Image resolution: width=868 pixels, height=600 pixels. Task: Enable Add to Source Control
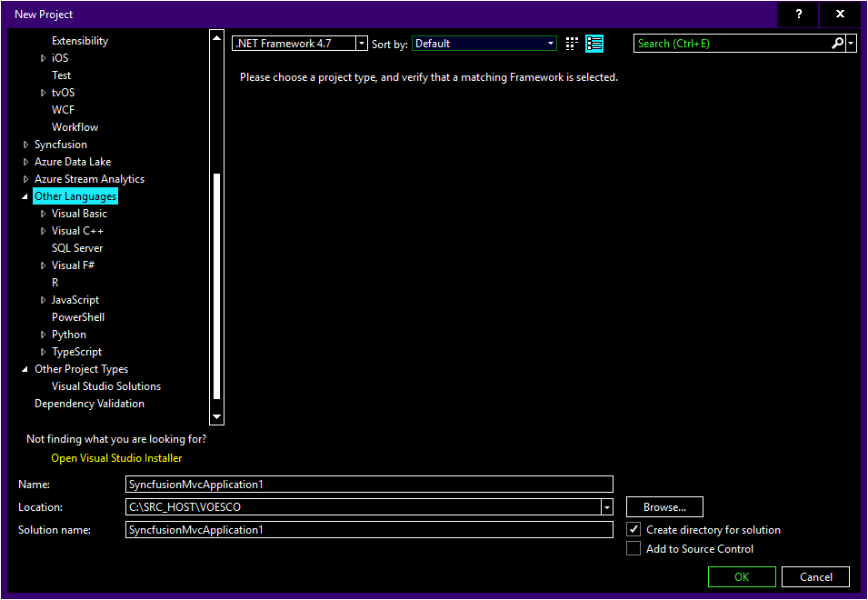634,548
